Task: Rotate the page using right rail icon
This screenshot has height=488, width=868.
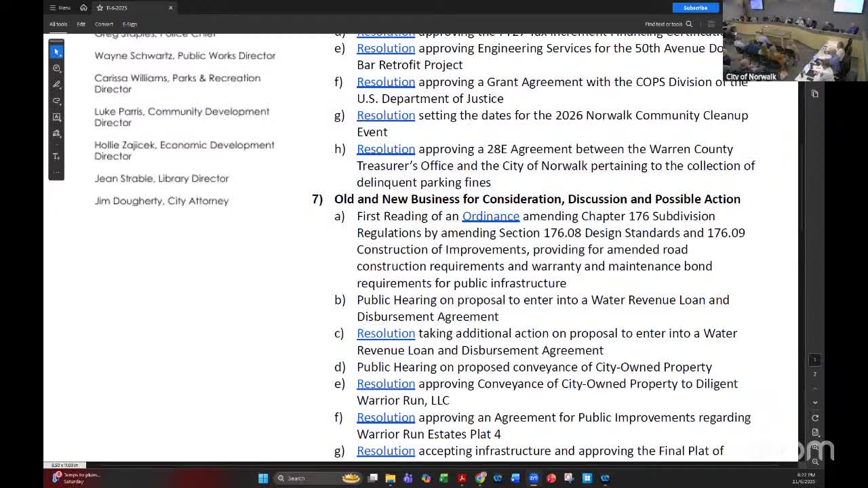Action: pos(815,418)
